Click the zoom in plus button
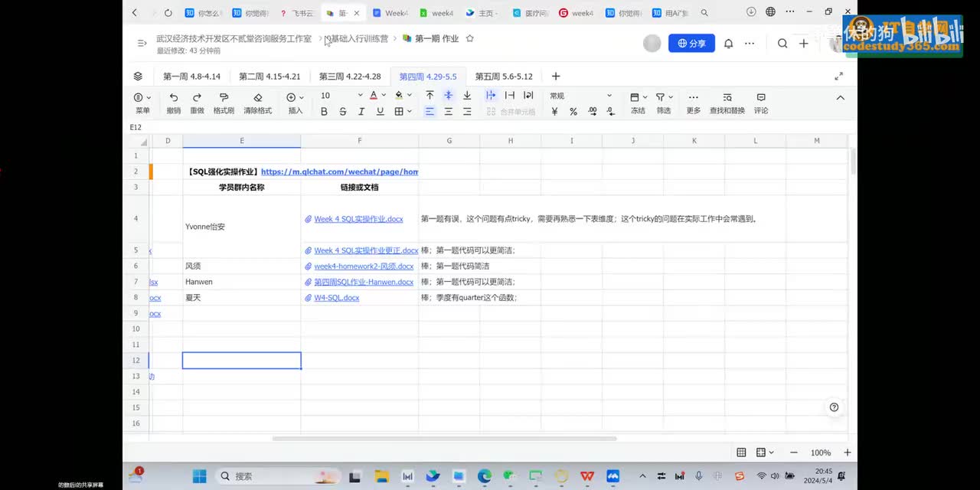Screen dimensions: 980x490 (847, 452)
